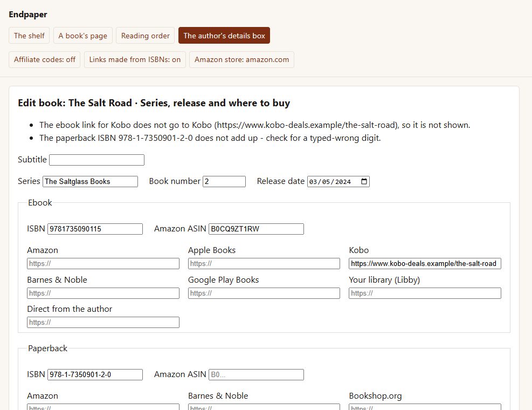Image resolution: width=532 pixels, height=410 pixels.
Task: Open the release date calendar picker icon
Action: (x=364, y=181)
